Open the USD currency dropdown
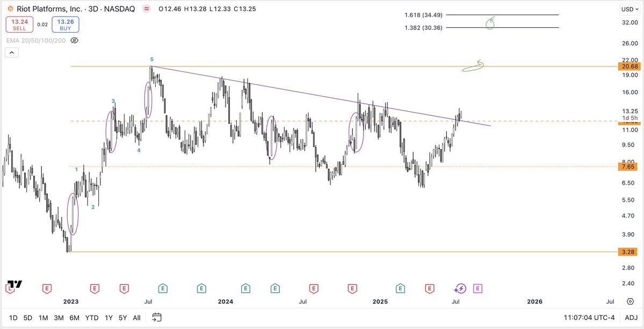This screenshot has width=644, height=329. [x=629, y=9]
